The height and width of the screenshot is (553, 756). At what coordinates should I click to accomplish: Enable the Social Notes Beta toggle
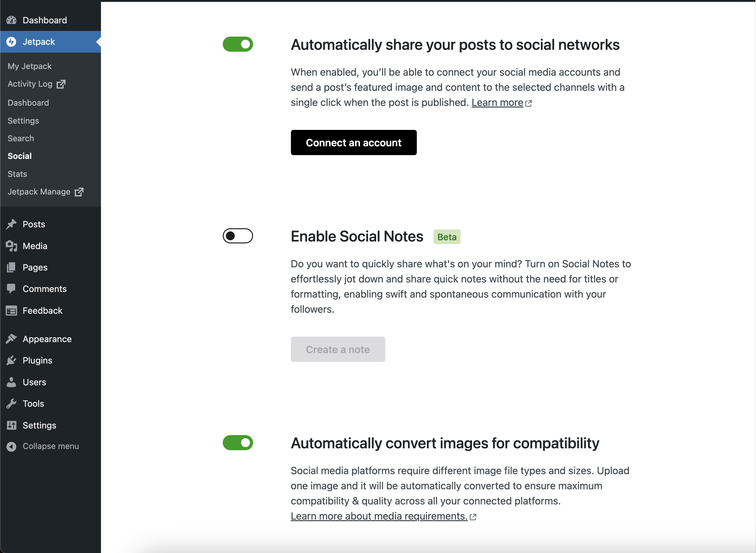point(238,236)
